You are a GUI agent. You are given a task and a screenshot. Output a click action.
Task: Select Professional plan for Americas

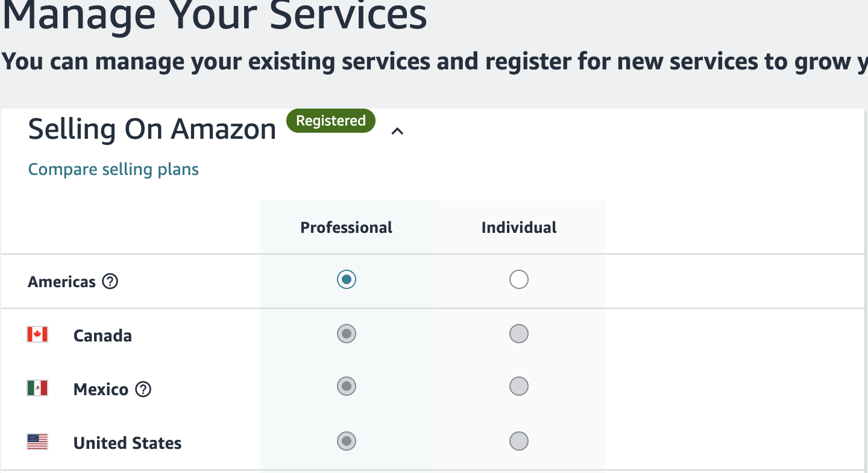point(347,279)
